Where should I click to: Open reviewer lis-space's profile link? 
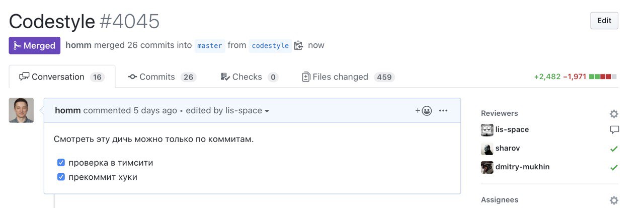point(511,129)
